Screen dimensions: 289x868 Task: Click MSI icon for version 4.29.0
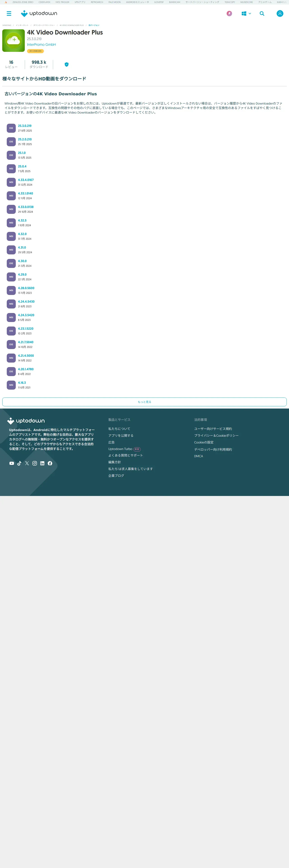(11, 277)
